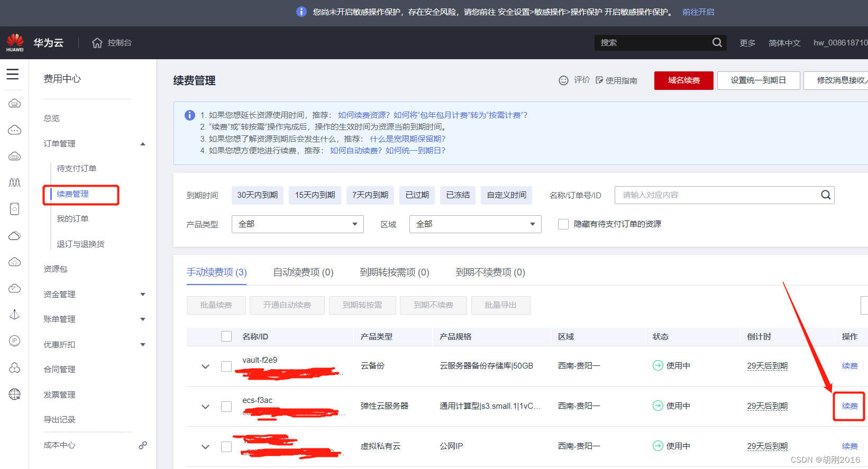Open 续费管理 in sidebar
The width and height of the screenshot is (868, 469).
point(73,194)
